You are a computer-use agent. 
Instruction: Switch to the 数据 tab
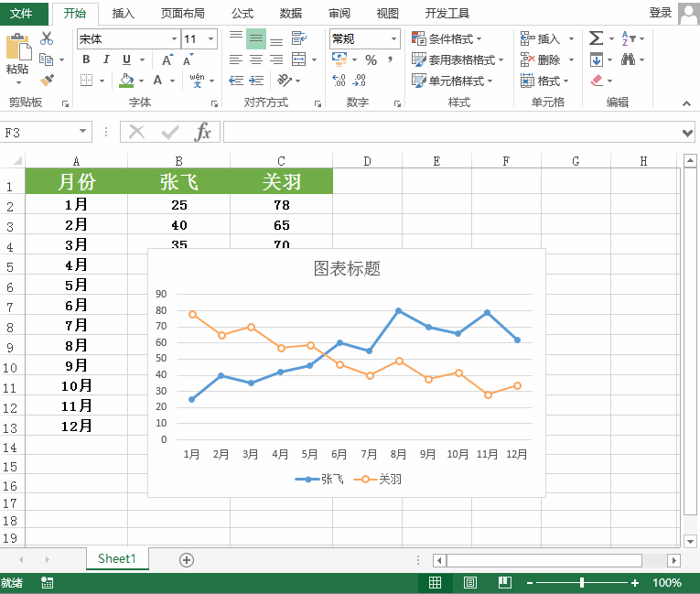pos(291,14)
